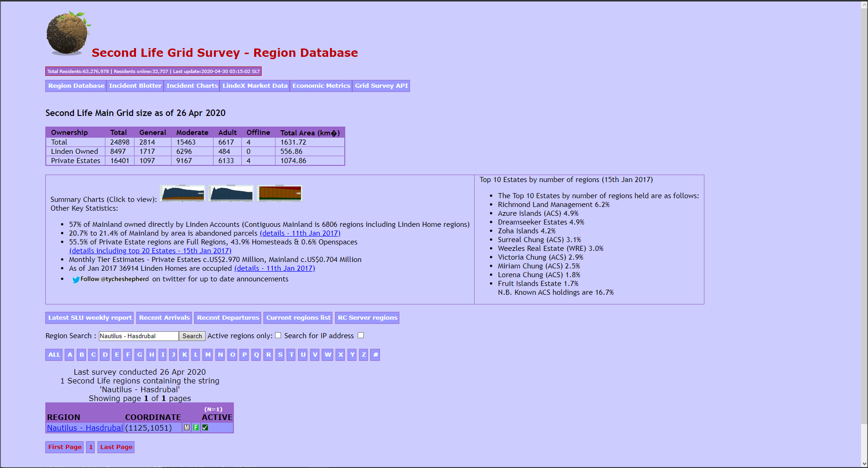Open details including top 20 Estates link
868x468 pixels.
pyautogui.click(x=150, y=251)
